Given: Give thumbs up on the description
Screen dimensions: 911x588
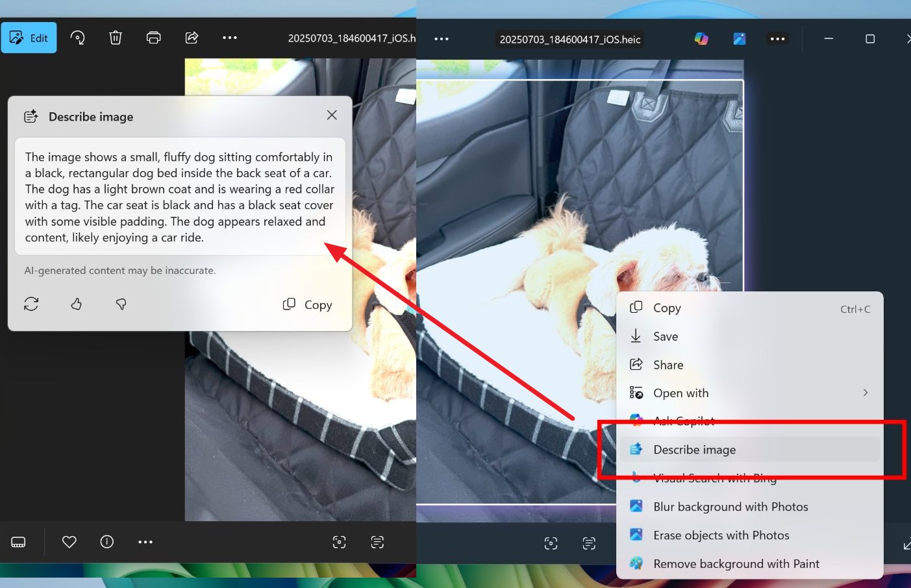Looking at the screenshot, I should click(76, 304).
